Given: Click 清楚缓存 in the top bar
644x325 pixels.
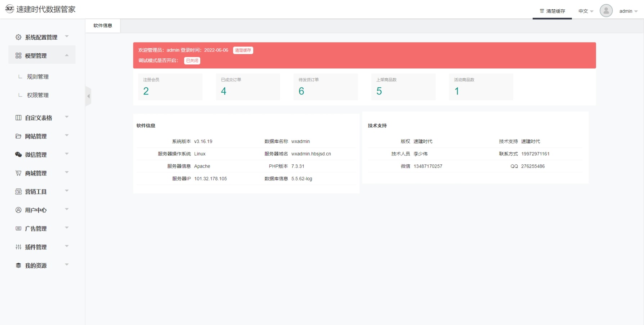Looking at the screenshot, I should pos(552,11).
